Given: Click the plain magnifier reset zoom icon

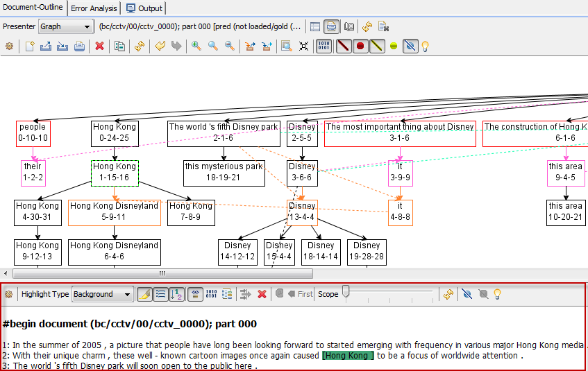Looking at the screenshot, I should (x=212, y=46).
